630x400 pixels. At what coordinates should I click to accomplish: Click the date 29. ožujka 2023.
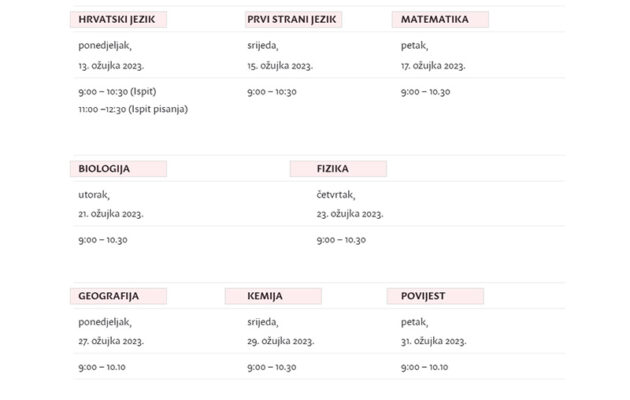tap(280, 341)
